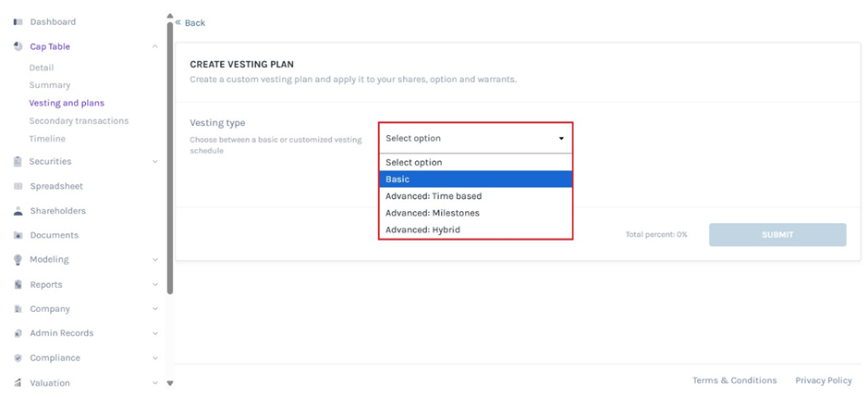Expand the Compliance menu chevron
This screenshot has height=397, width=868.
155,358
